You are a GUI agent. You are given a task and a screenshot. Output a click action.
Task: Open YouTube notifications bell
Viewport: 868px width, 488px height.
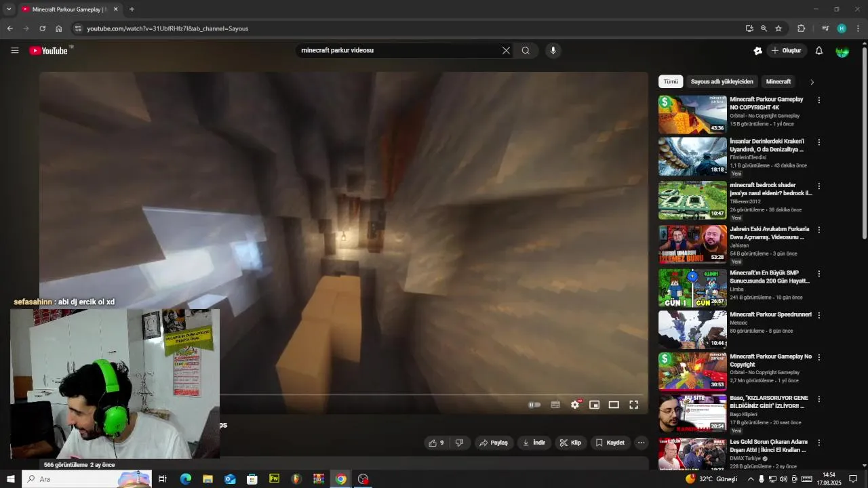click(x=819, y=50)
